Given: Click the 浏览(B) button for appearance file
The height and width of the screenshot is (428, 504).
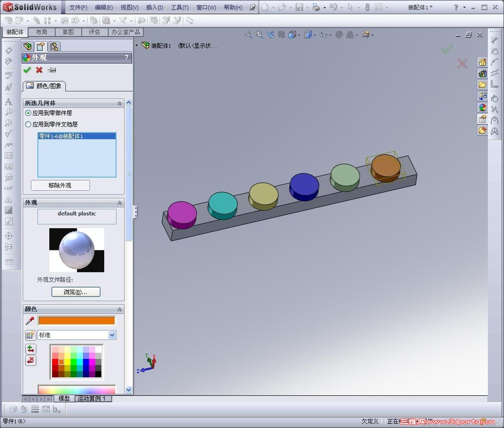Looking at the screenshot, I should click(x=76, y=292).
